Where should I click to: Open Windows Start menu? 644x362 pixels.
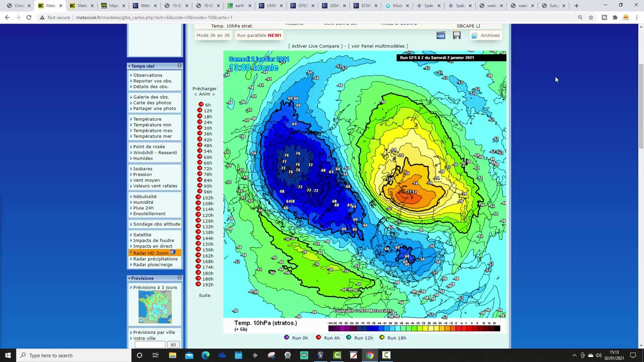coord(8,355)
